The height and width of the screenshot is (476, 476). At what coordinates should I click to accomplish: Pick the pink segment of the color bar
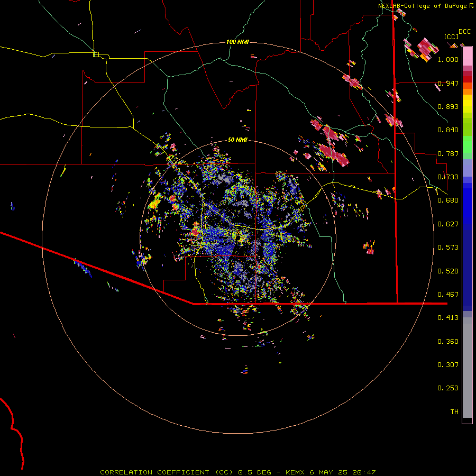pos(467,57)
